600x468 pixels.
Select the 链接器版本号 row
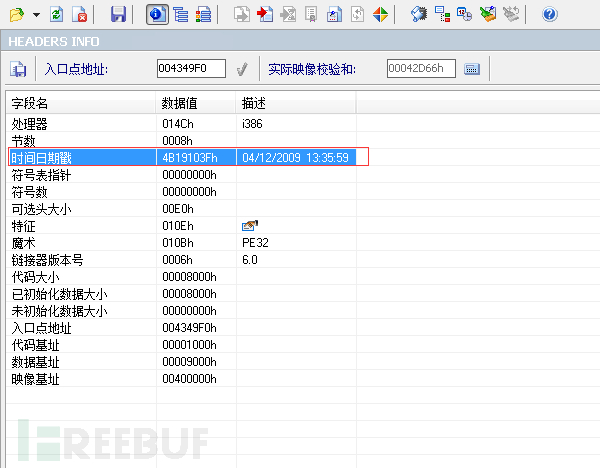coord(181,260)
